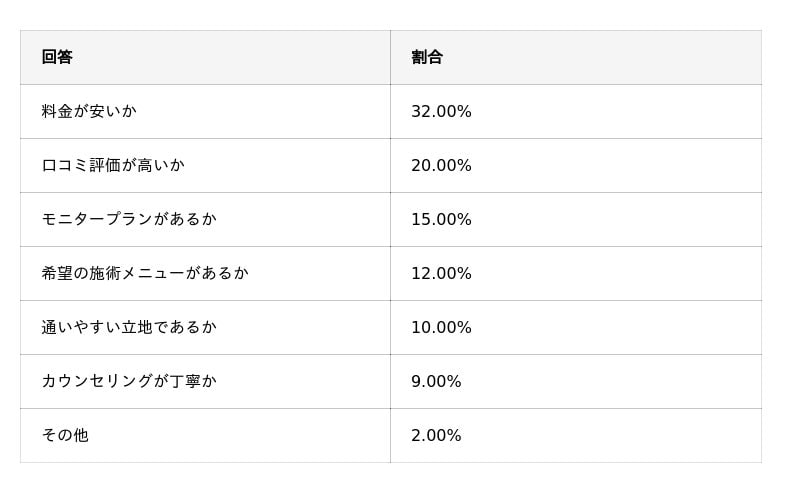Click the percent sign after 32.00
The width and height of the screenshot is (800, 493).
464,111
